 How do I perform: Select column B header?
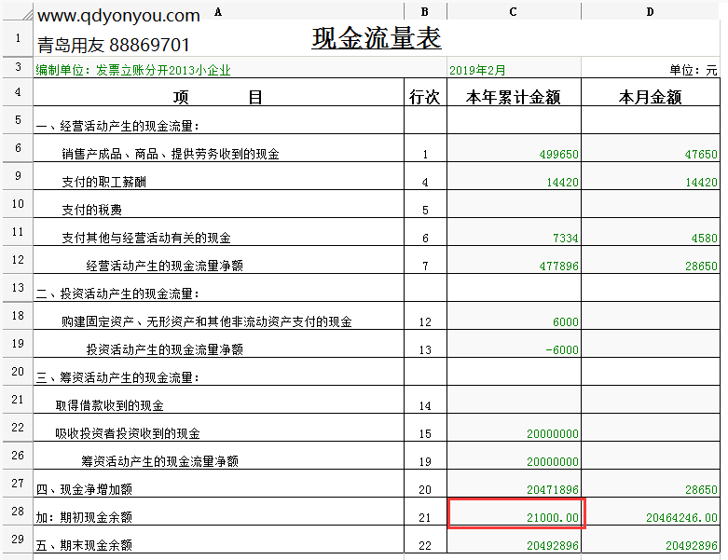(x=425, y=11)
